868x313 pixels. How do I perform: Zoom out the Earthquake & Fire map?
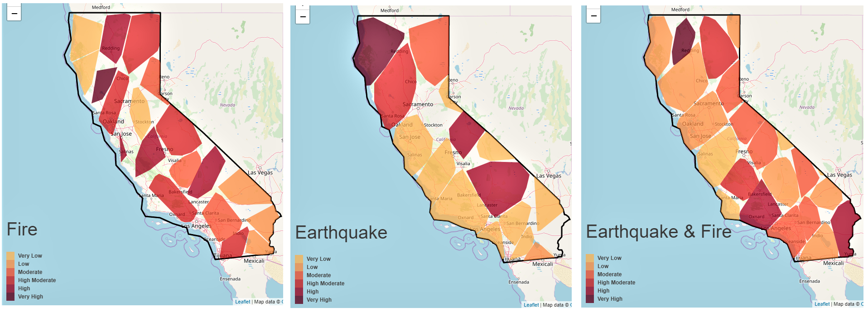pos(593,16)
